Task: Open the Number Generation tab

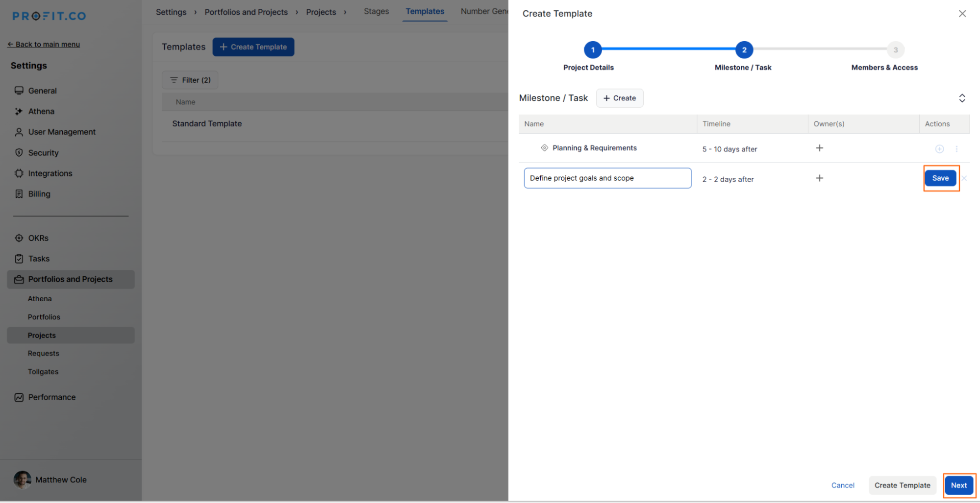Action: (484, 11)
